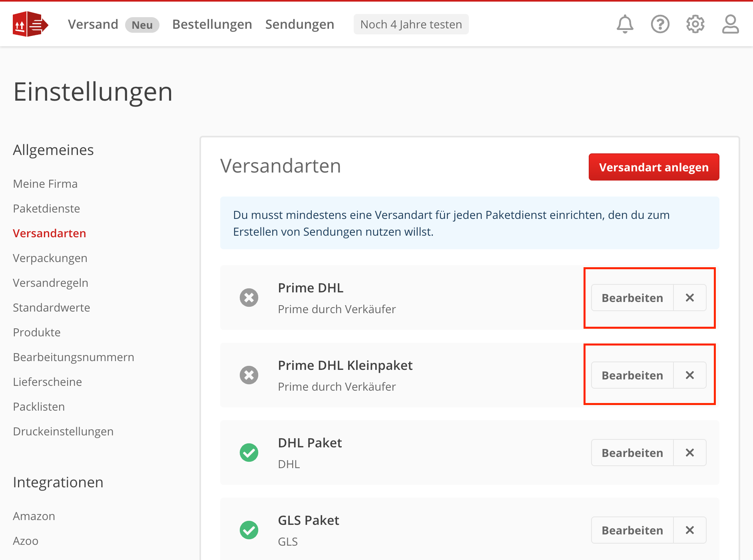Go to Verpackungen settings
753x560 pixels.
pyautogui.click(x=50, y=258)
